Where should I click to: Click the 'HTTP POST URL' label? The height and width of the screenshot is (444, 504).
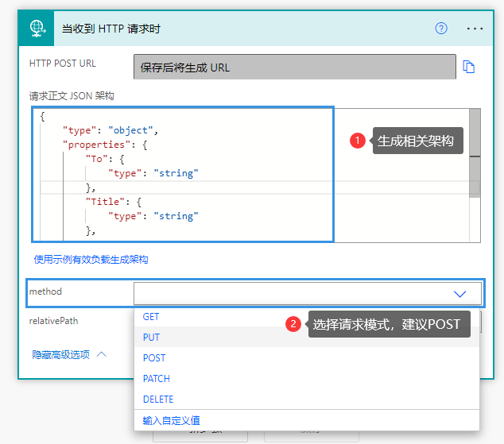click(x=62, y=64)
